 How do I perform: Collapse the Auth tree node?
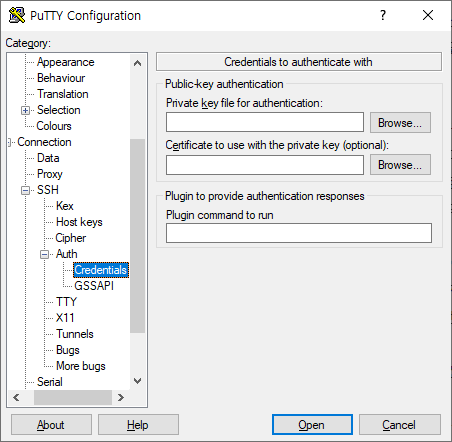(x=44, y=254)
